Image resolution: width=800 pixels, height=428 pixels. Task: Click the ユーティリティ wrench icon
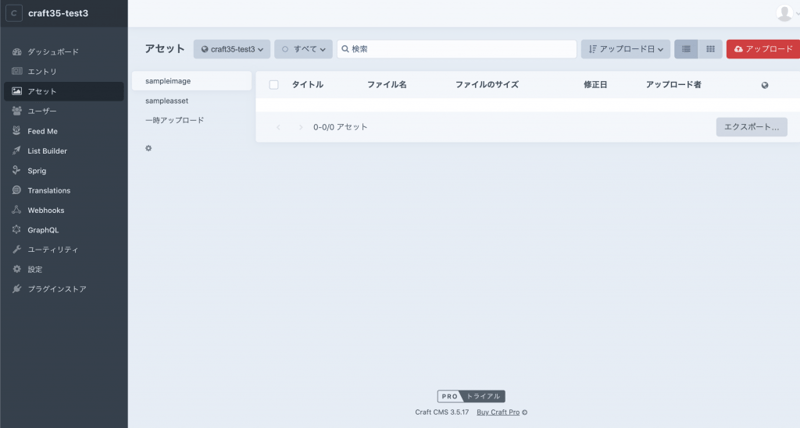(x=17, y=249)
